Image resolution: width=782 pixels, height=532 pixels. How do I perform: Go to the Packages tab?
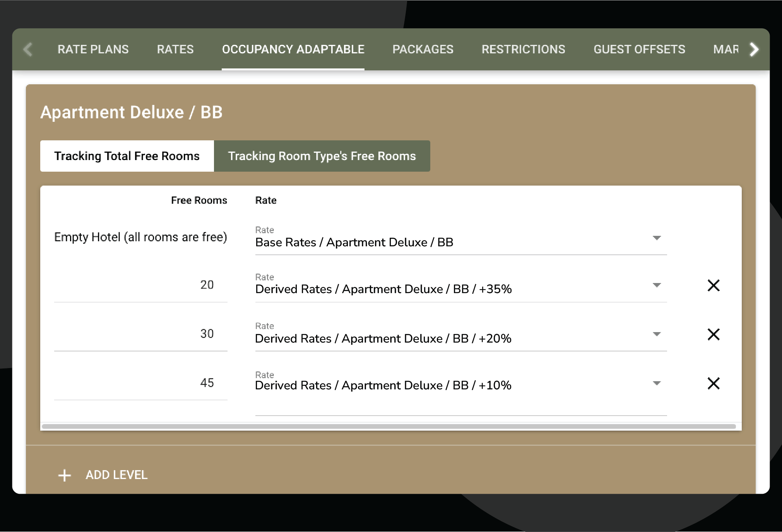coord(423,49)
